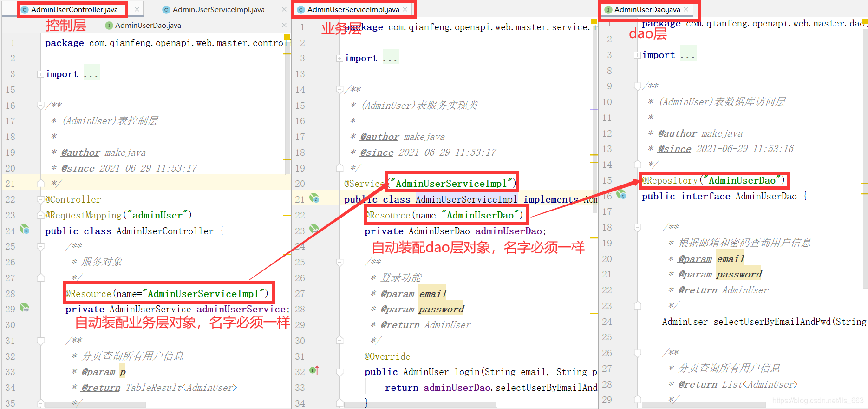
Task: Click @Service("AdminUserServiceImpl") annotation text
Action: tap(430, 184)
